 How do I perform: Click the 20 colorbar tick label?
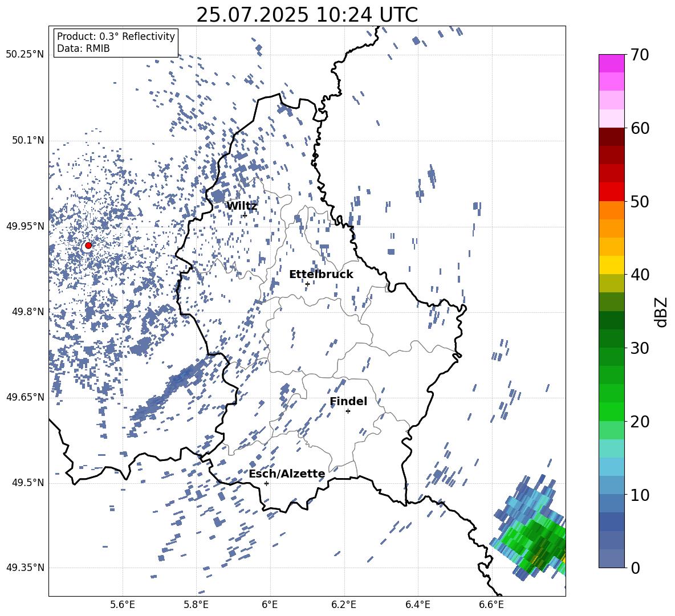[640, 422]
